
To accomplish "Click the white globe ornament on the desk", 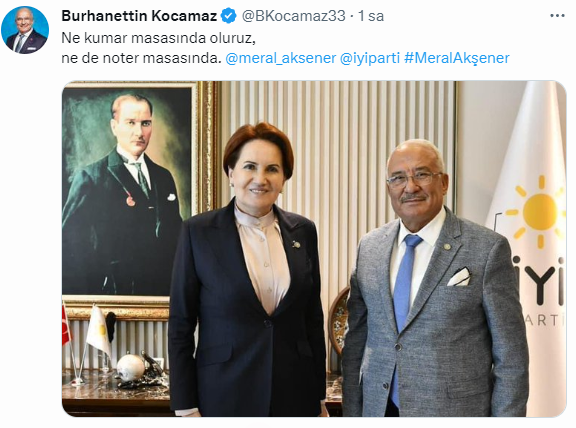I will tap(130, 367).
